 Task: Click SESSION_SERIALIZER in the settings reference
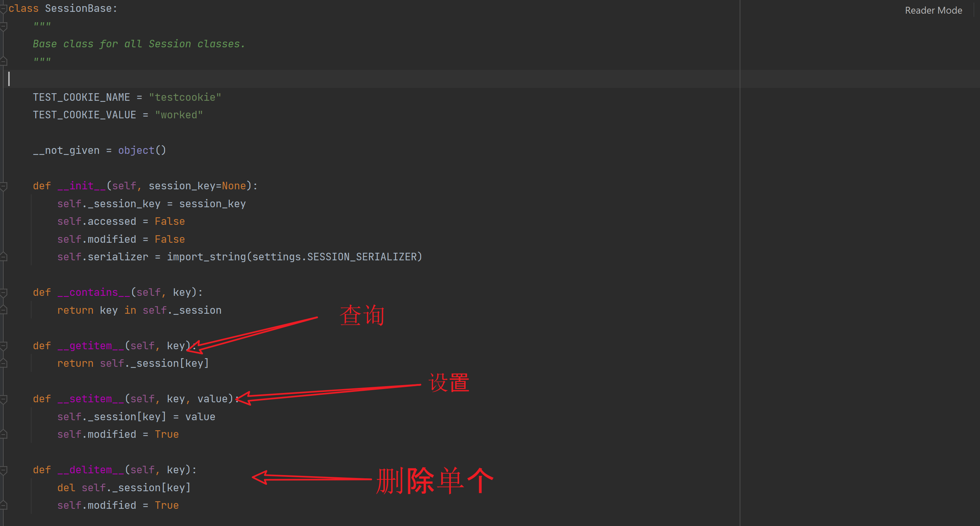(x=362, y=257)
